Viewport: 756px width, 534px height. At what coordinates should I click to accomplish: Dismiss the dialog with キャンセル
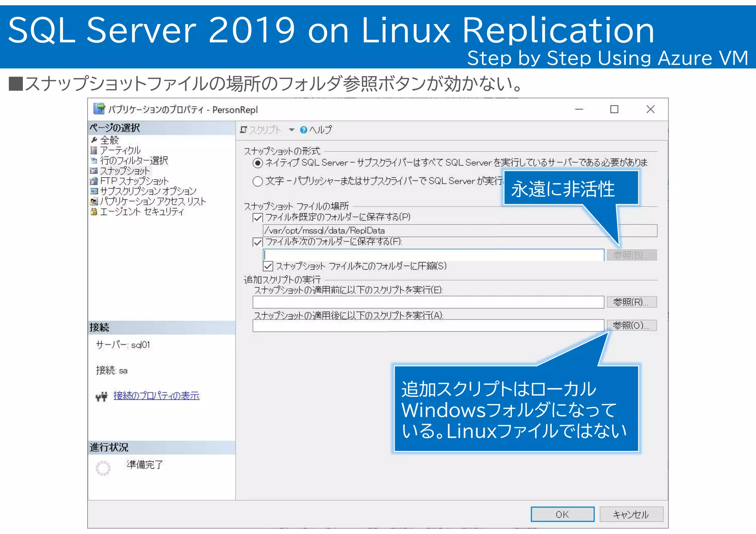pyautogui.click(x=631, y=514)
